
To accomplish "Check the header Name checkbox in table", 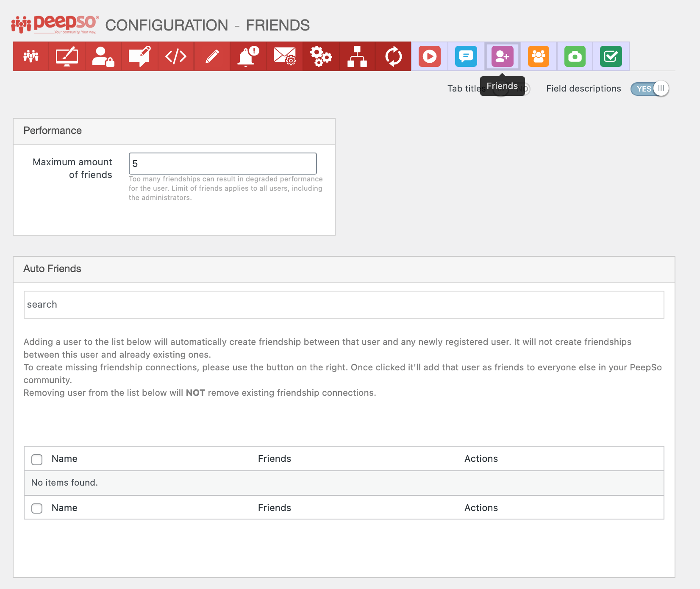I will coord(37,459).
